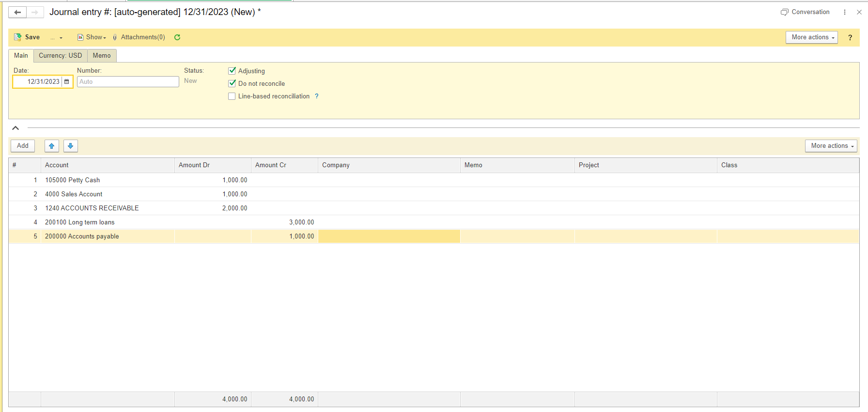Viewport: 868px width, 412px height.
Task: Uncheck the Adjusting checkbox
Action: (232, 71)
